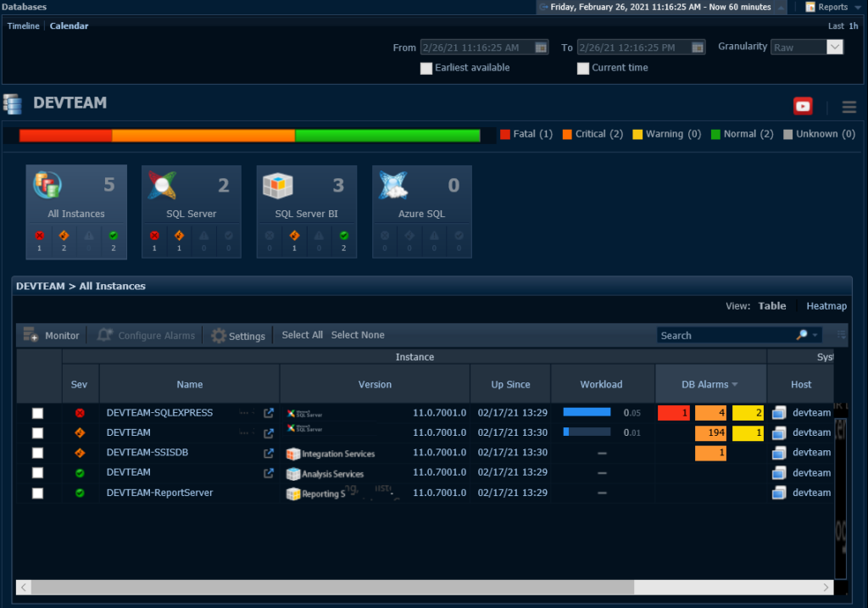The width and height of the screenshot is (868, 608).
Task: Click the critical count icon in SQL Server tile
Action: pos(179,236)
